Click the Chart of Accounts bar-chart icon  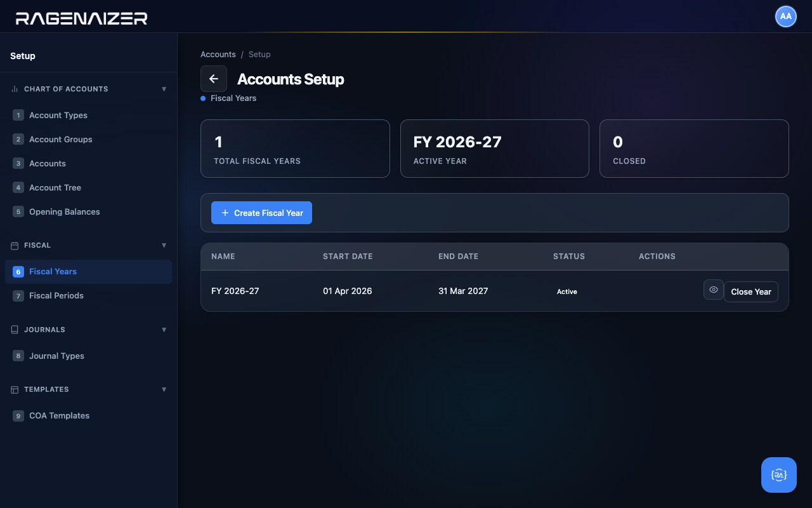15,89
